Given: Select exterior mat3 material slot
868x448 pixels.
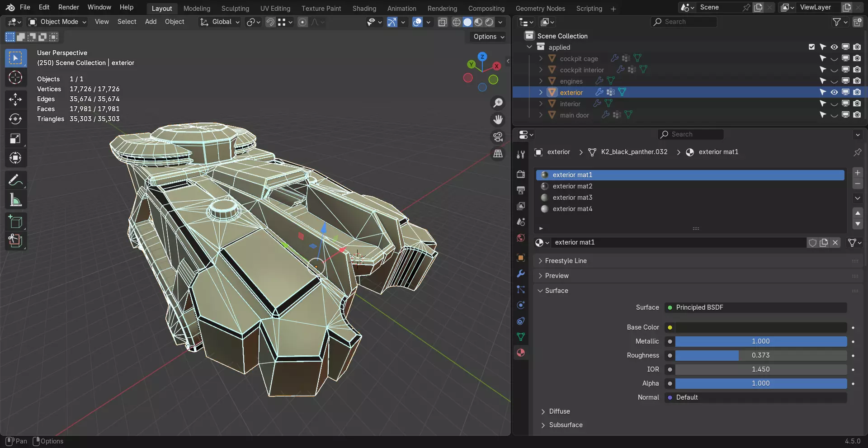Looking at the screenshot, I should pyautogui.click(x=690, y=198).
